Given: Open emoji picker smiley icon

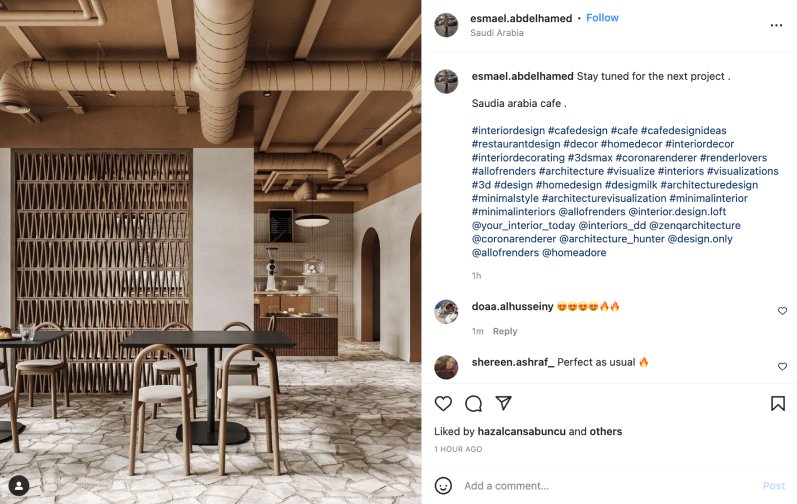Looking at the screenshot, I should [x=443, y=486].
